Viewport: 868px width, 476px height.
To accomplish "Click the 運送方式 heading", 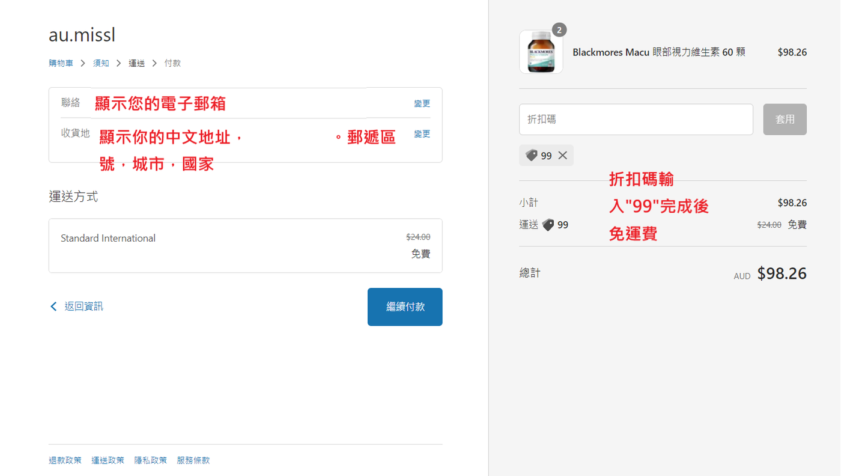I will point(73,197).
